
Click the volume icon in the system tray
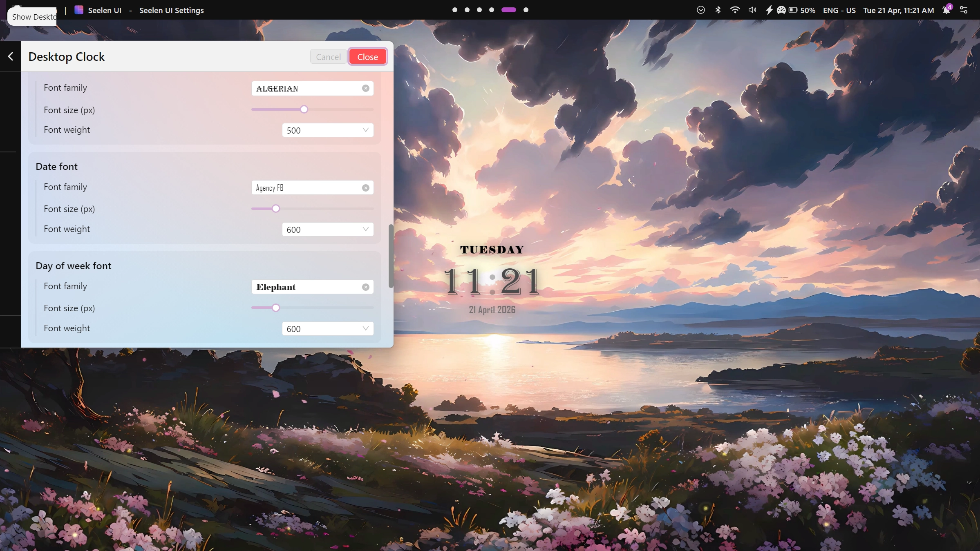coord(752,10)
